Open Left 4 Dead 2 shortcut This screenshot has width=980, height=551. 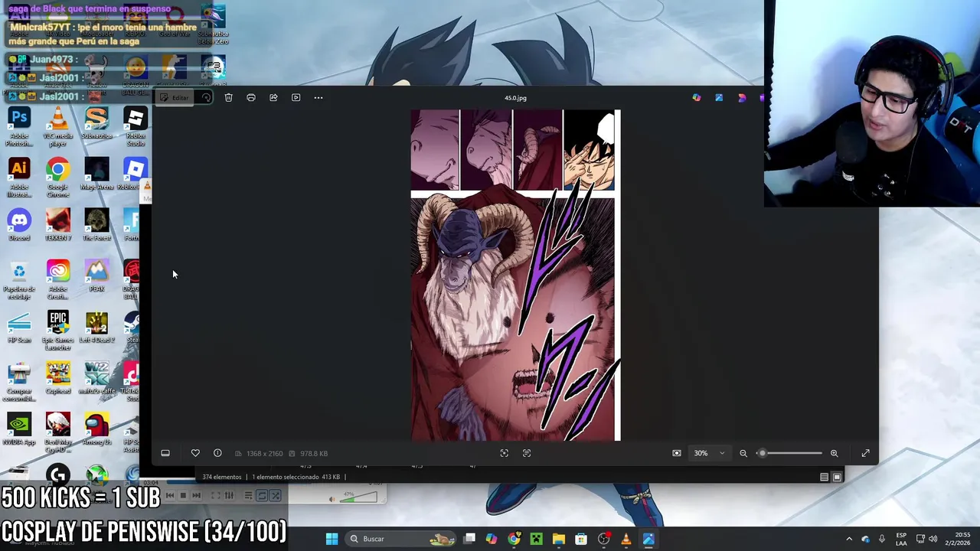(96, 328)
